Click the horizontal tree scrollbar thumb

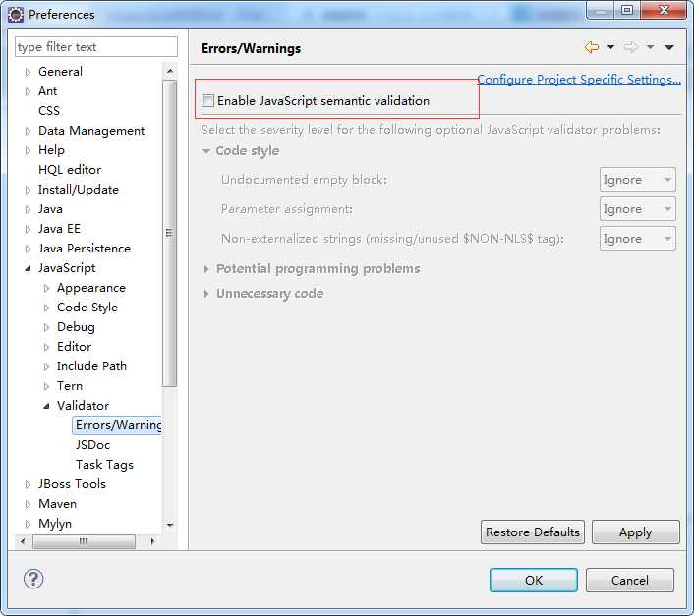[84, 541]
